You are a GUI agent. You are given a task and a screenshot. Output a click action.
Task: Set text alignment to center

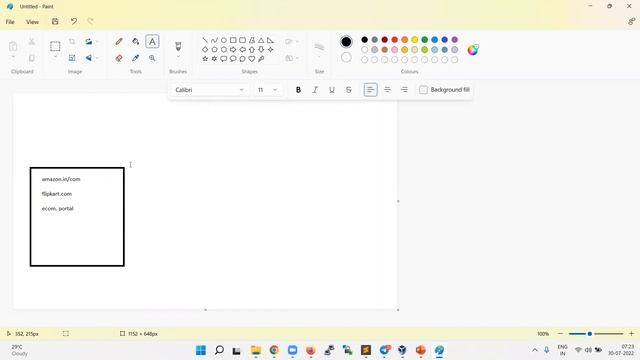click(x=387, y=90)
